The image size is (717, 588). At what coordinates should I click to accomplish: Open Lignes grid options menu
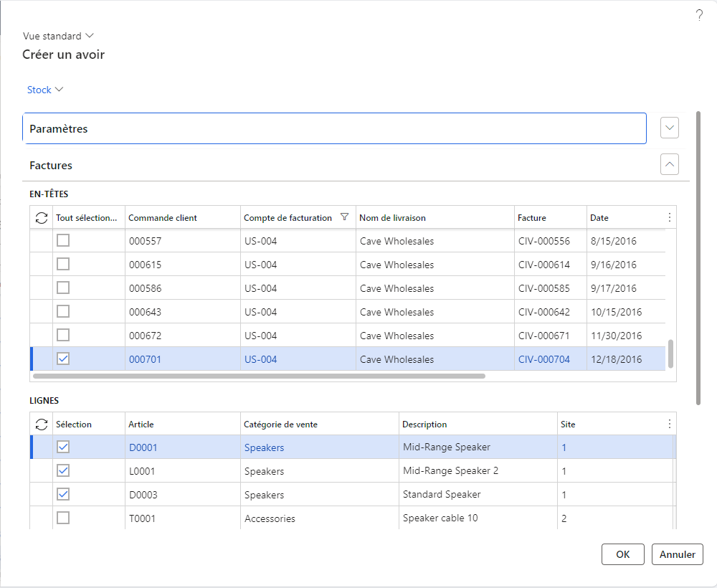point(670,424)
